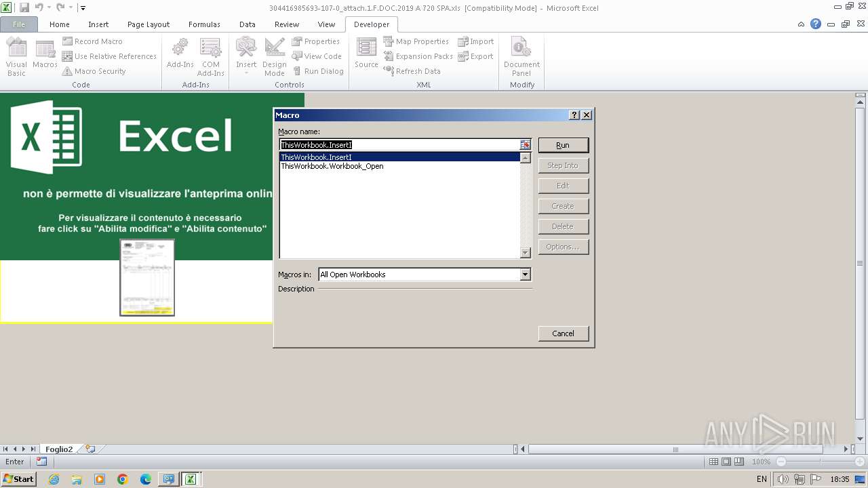Click Run Dialog in the Controls group
This screenshot has width=868, height=488.
pos(318,71)
